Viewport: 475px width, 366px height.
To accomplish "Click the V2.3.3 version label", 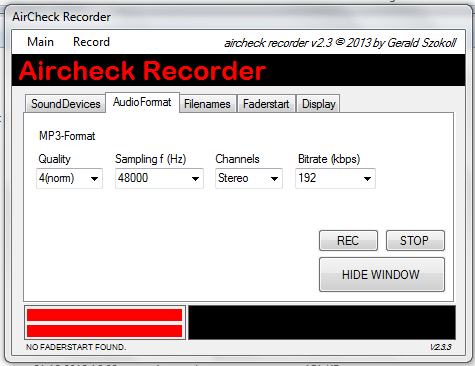I will click(x=440, y=347).
